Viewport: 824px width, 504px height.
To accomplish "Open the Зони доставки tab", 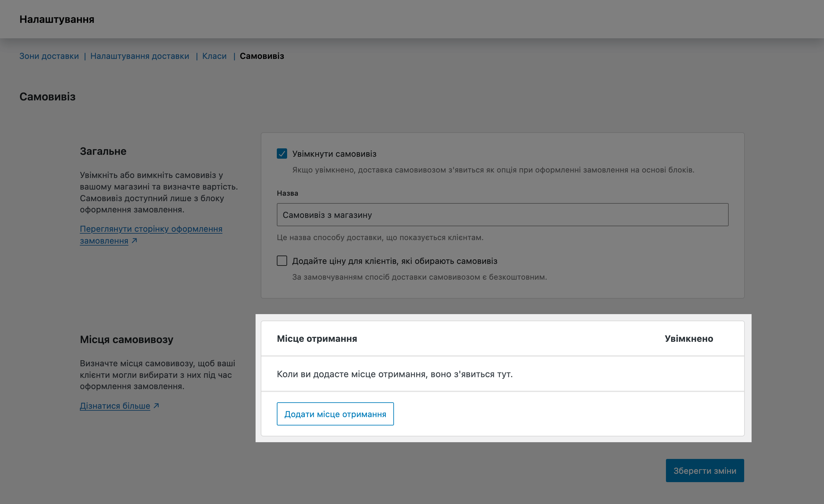I will [x=49, y=56].
